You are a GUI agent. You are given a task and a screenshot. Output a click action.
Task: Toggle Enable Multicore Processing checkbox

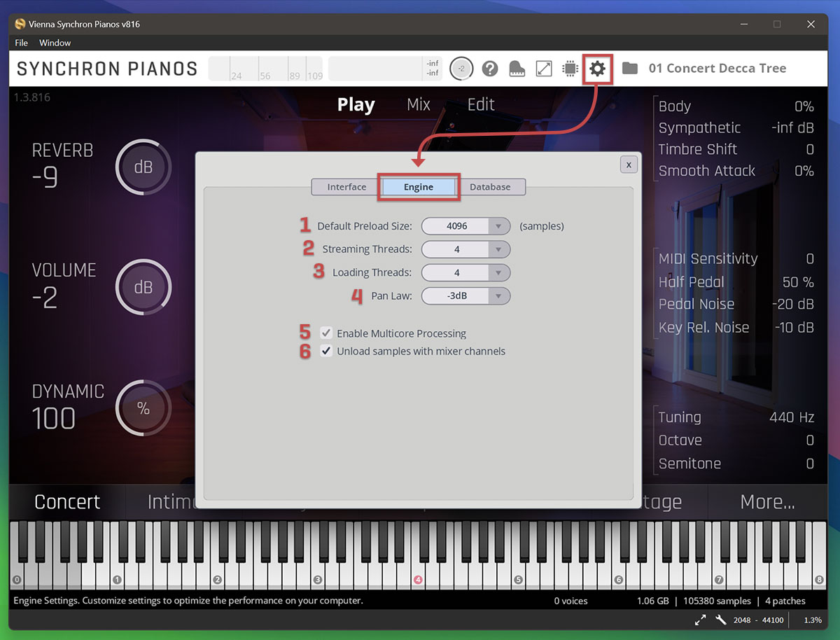[326, 333]
